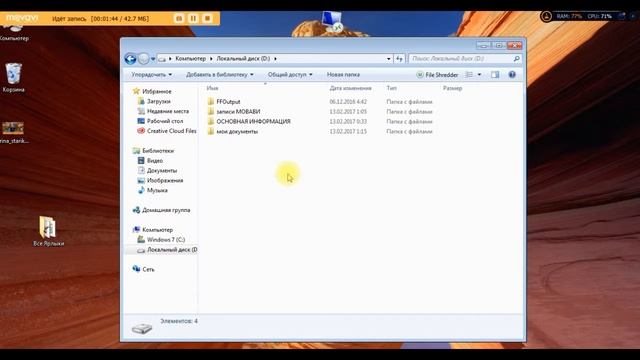Open the Музыка library
640x360 pixels.
(157, 190)
